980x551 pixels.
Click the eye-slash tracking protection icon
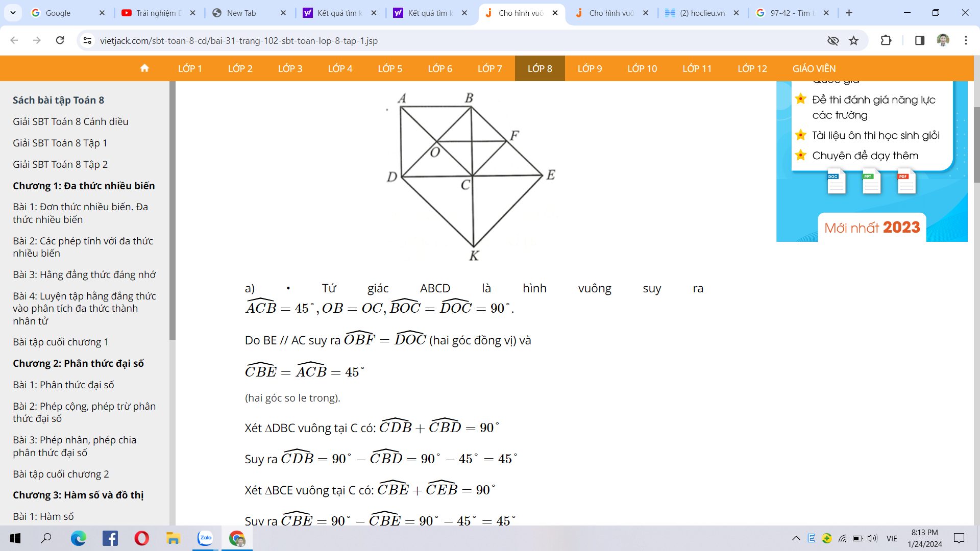(833, 41)
